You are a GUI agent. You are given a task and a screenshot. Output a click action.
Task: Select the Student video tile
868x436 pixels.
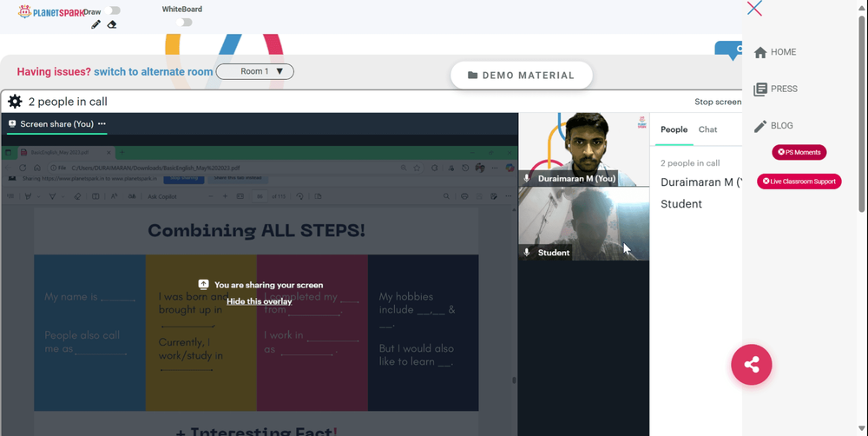pos(583,224)
